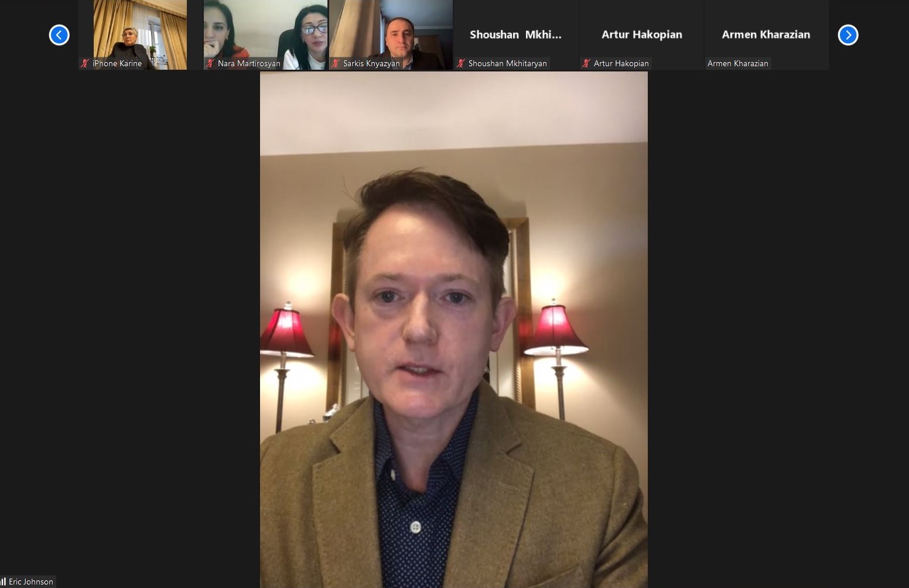
Task: Click the small Armen Kharazian name tag
Action: click(737, 63)
